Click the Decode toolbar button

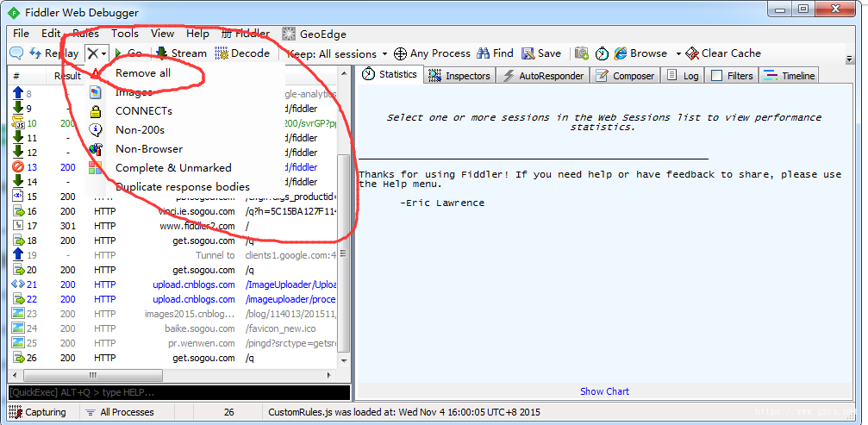tap(243, 53)
